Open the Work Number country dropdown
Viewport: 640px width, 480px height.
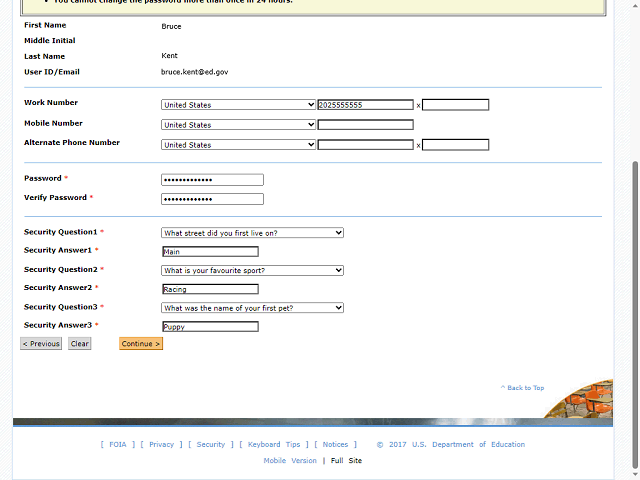click(238, 105)
